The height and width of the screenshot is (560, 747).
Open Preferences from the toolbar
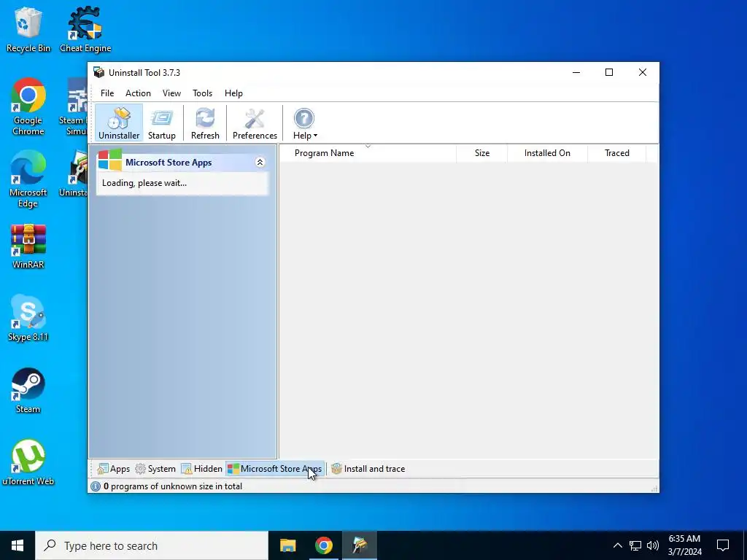tap(255, 122)
